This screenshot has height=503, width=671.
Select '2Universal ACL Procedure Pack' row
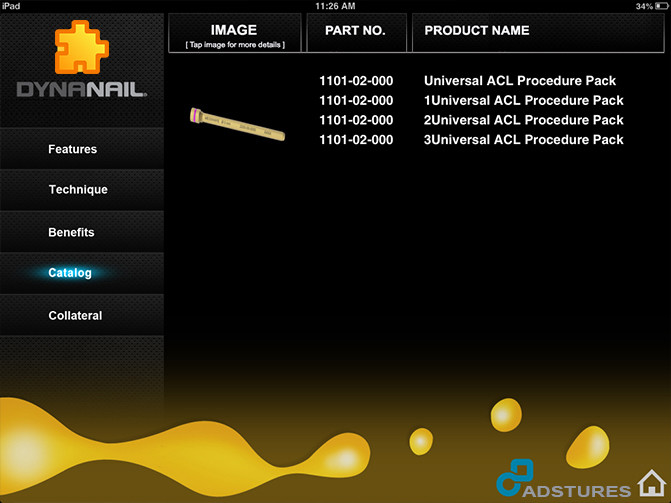(523, 120)
